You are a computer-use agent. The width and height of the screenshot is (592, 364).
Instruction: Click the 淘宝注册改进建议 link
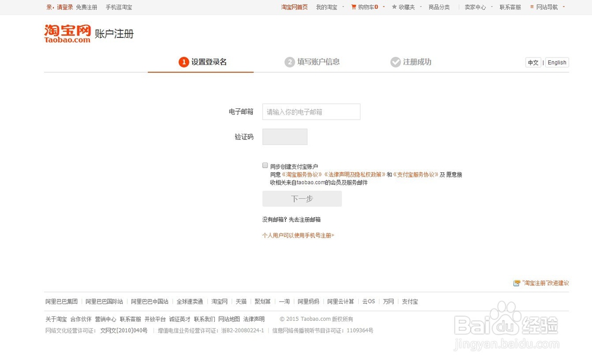(546, 283)
